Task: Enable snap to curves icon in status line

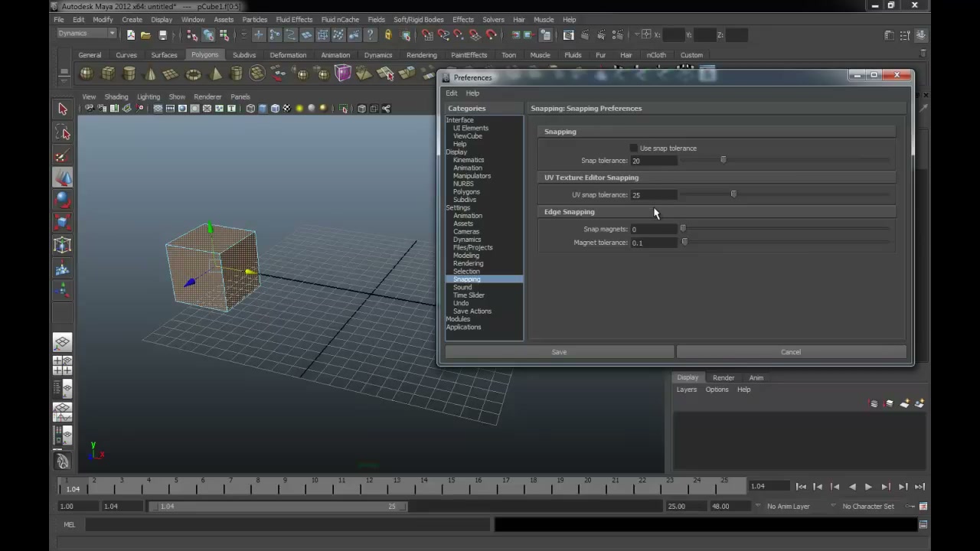Action: [x=443, y=35]
